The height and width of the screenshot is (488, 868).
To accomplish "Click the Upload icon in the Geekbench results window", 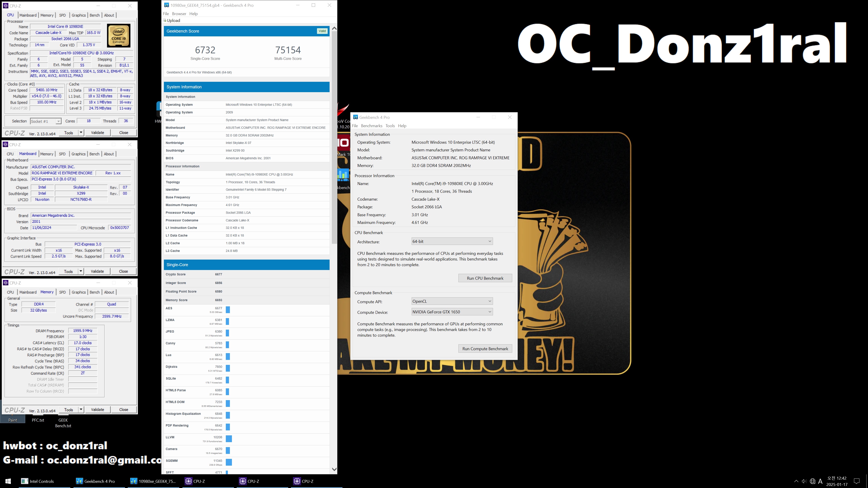I will pos(165,20).
